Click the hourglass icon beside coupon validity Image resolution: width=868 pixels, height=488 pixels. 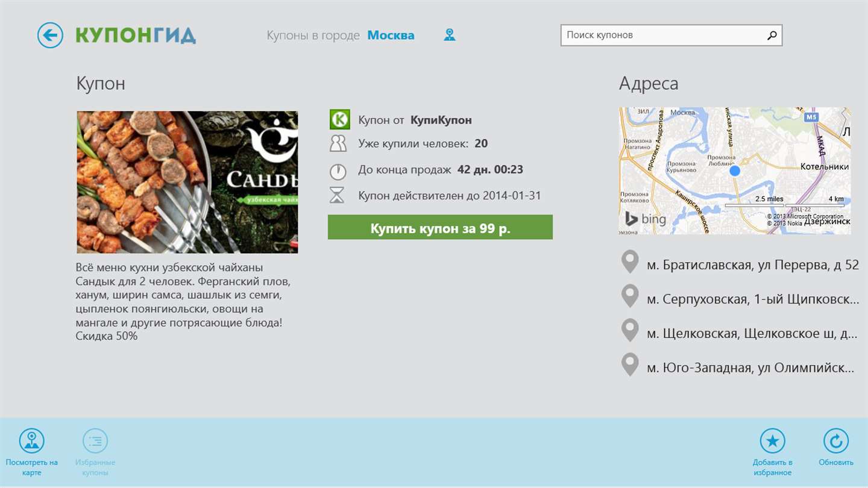[x=337, y=195]
